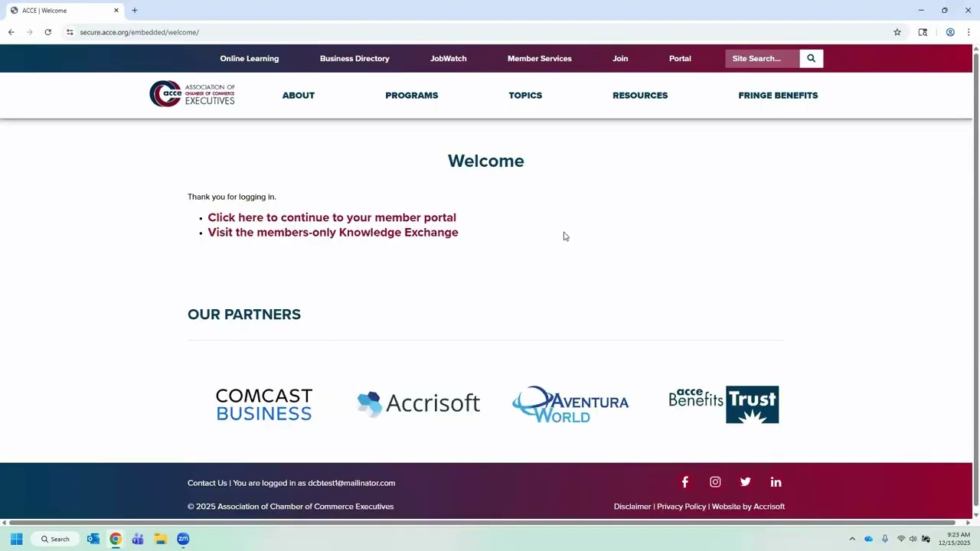The image size is (980, 551).
Task: Open the Member Services menu item
Action: (x=540, y=58)
